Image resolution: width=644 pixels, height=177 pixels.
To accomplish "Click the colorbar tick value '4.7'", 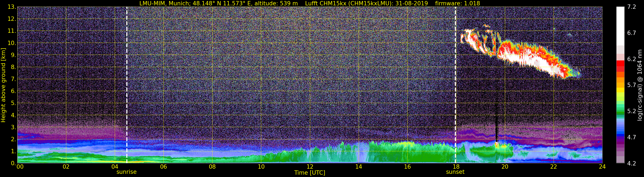I will pyautogui.click(x=632, y=137).
